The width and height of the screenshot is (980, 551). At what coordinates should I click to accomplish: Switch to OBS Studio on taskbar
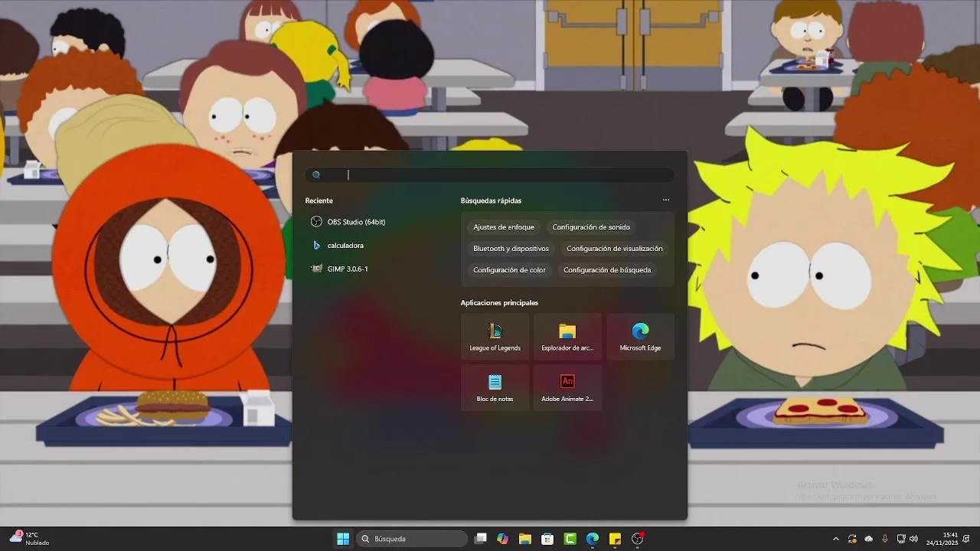click(637, 539)
